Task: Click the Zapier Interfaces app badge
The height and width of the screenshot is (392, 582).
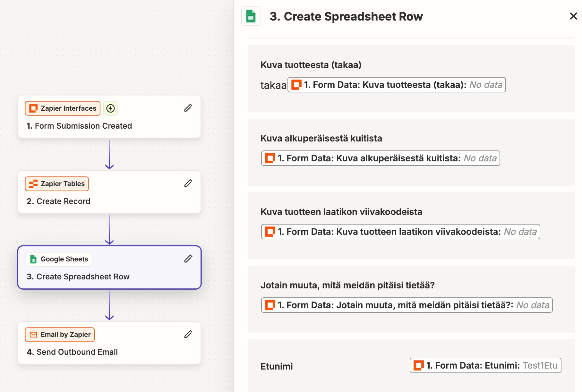Action: pos(63,108)
